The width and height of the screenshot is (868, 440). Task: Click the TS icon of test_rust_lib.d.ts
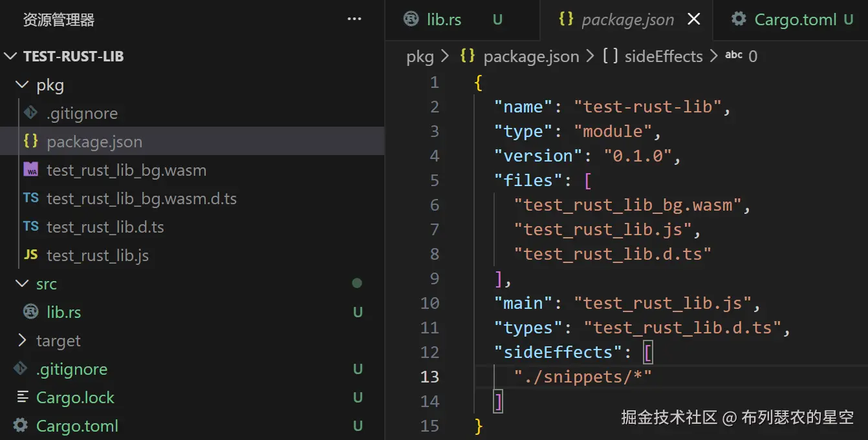pyautogui.click(x=30, y=227)
